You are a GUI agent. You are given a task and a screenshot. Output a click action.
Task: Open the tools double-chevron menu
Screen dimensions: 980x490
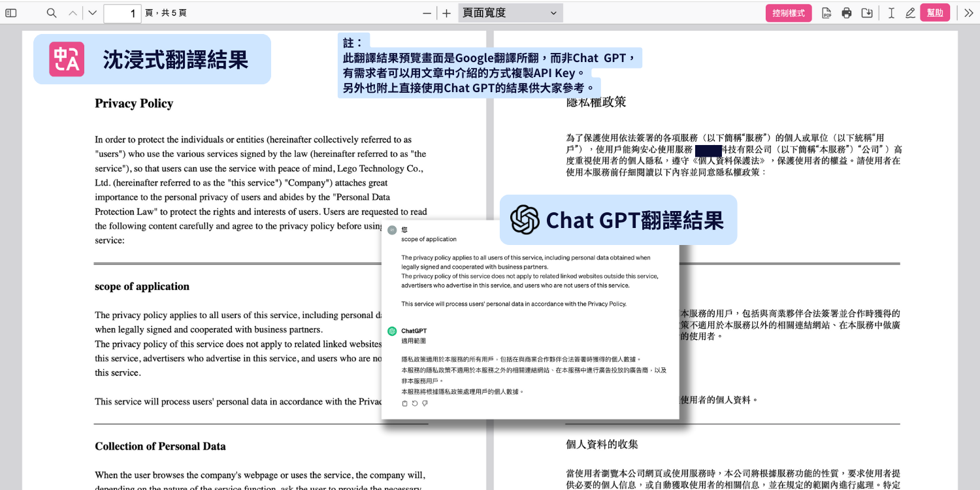tap(969, 13)
